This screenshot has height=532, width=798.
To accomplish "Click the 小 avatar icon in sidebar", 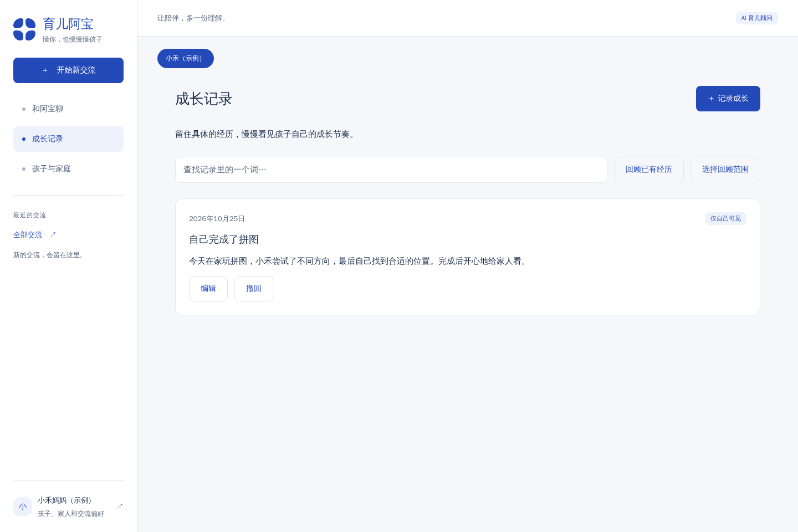I will [x=23, y=507].
